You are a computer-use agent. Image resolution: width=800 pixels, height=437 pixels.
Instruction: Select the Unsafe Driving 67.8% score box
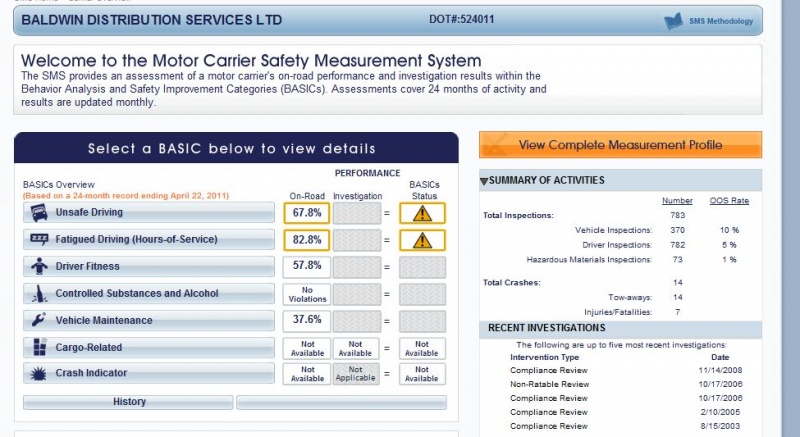tap(307, 213)
